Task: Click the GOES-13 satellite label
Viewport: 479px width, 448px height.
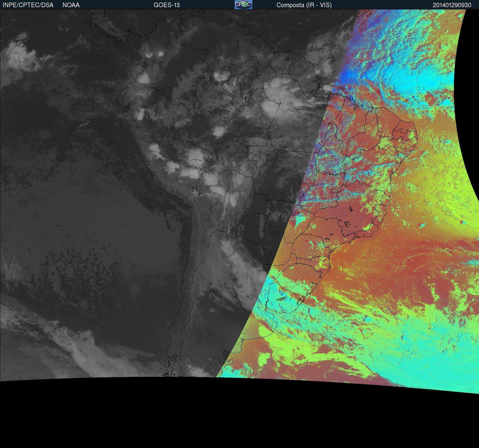Action: (x=167, y=5)
